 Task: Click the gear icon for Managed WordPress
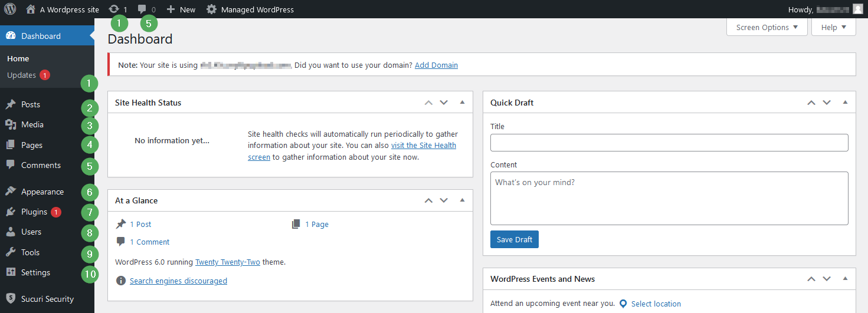tap(211, 9)
